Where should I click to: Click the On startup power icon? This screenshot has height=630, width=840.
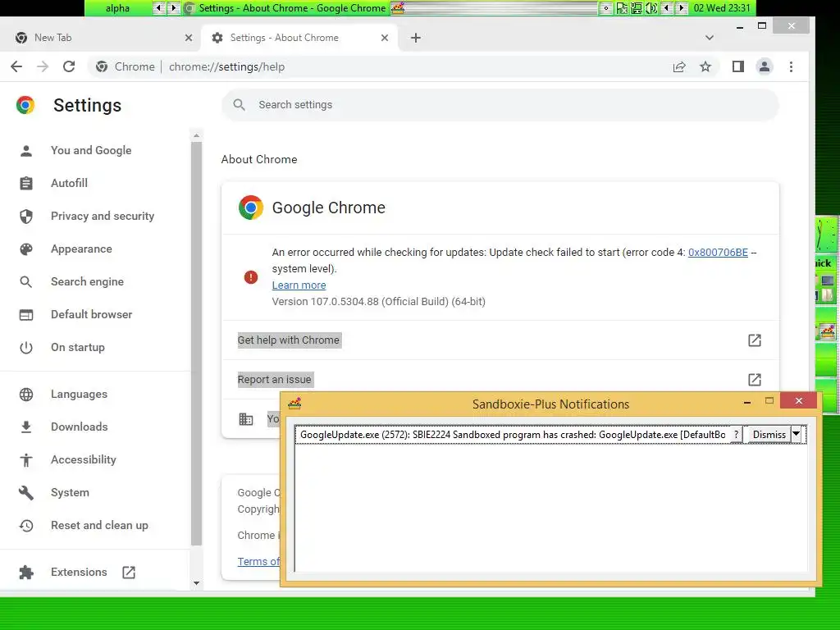click(25, 348)
